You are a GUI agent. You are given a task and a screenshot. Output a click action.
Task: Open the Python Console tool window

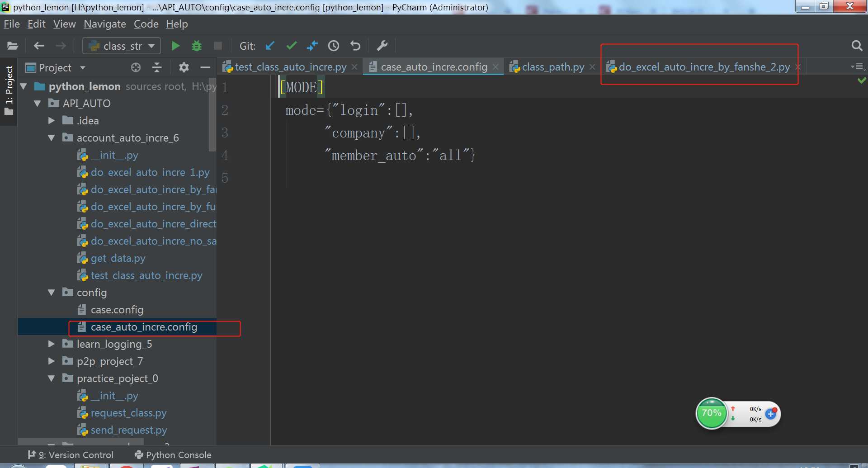173,455
